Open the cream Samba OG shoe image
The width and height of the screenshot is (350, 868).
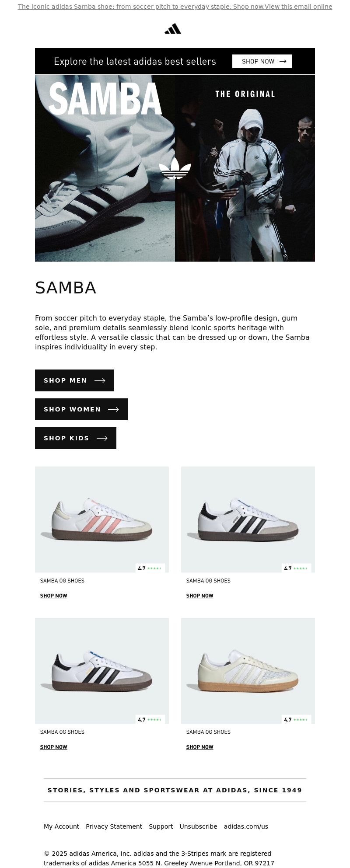pos(248,671)
